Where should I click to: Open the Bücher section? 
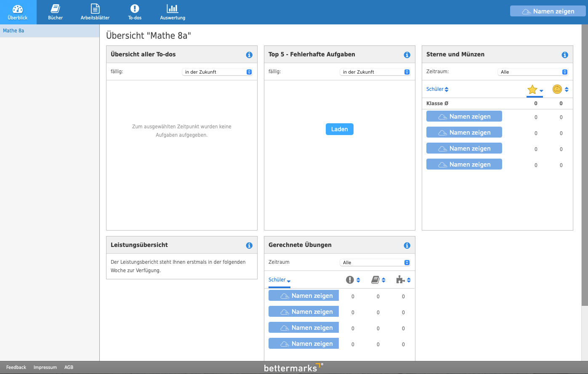[x=55, y=12]
